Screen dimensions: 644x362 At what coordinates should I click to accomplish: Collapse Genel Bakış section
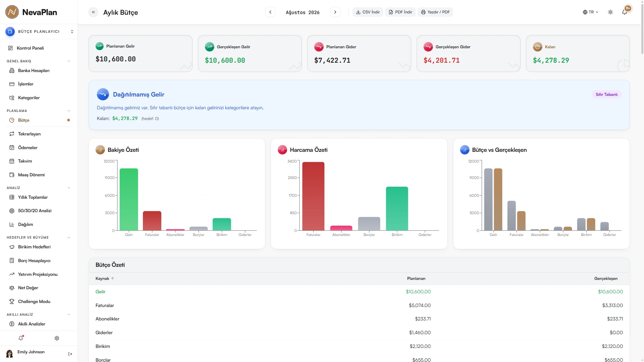[x=69, y=61]
